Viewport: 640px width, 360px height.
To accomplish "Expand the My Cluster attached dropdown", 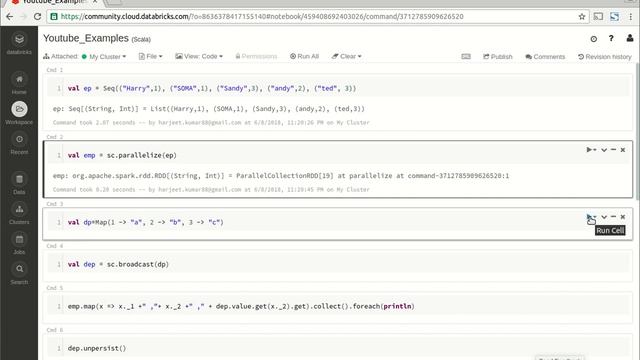I will [104, 56].
